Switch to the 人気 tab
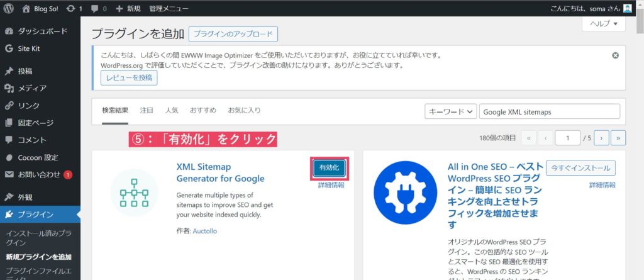This screenshot has width=644, height=280. [171, 110]
